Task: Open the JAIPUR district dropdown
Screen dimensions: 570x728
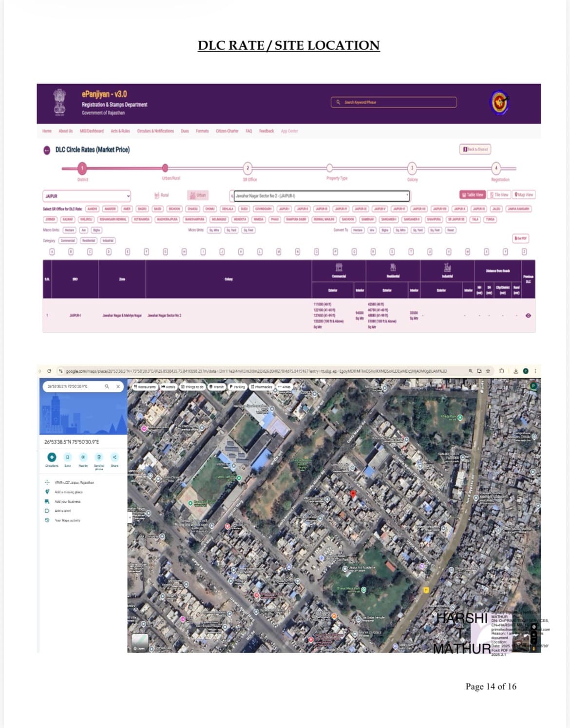Action: pyautogui.click(x=87, y=196)
